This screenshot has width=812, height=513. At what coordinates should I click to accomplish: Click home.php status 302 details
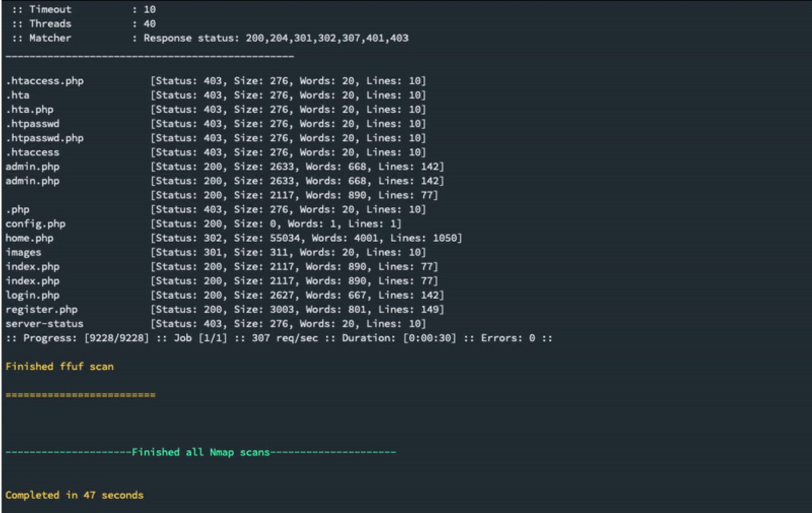(x=306, y=238)
